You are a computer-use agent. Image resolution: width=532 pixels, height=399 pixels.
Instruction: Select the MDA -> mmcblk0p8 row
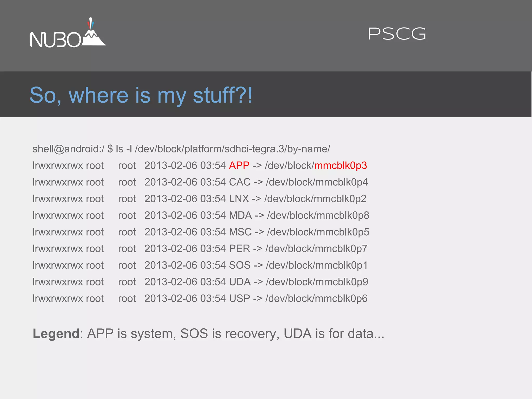coord(201,215)
